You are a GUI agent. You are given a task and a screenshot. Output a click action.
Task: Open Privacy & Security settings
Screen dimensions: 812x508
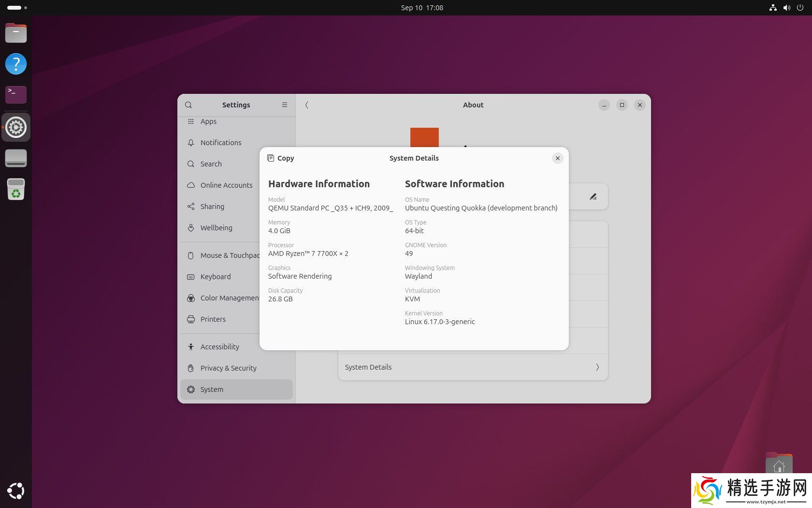coord(228,368)
